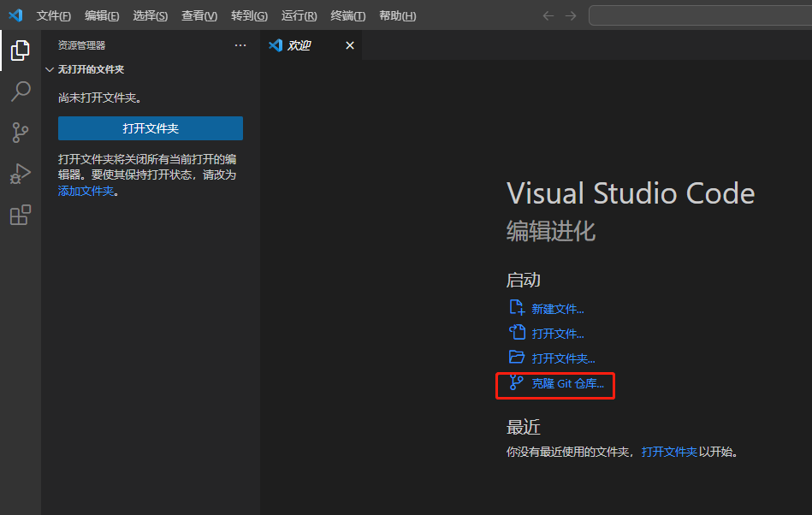Screen dimensions: 812x515
Task: Click the navigate back arrow
Action: tap(548, 16)
